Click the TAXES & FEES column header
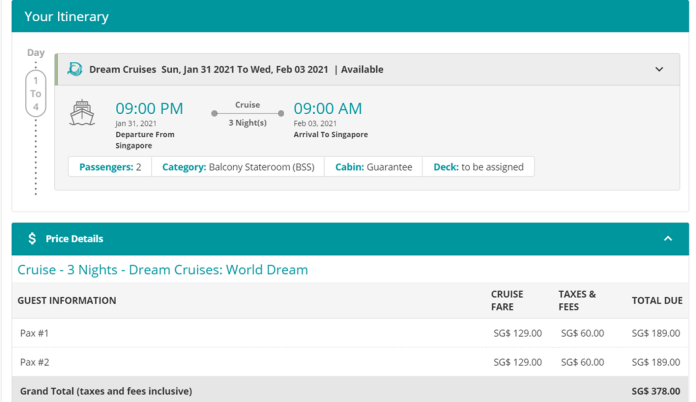 [577, 300]
